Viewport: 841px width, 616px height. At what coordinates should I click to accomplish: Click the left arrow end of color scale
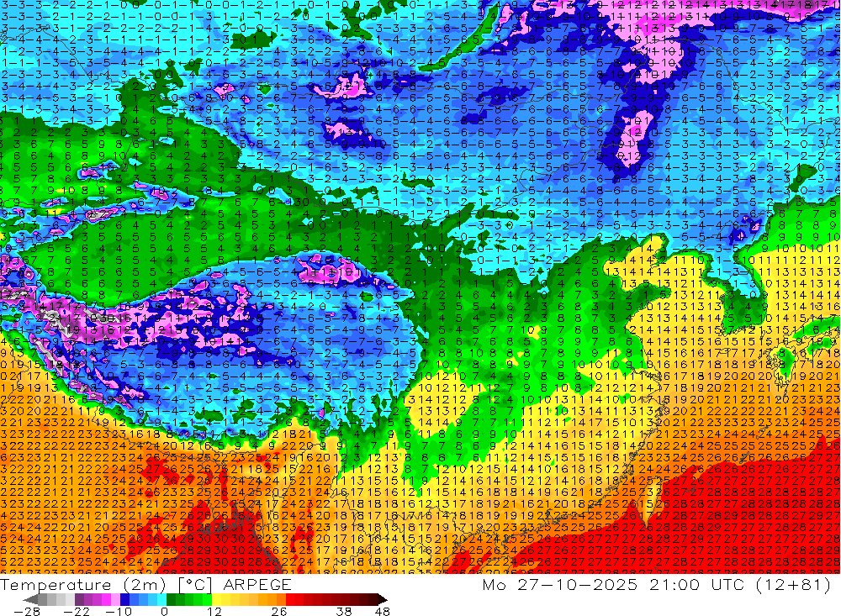coord(30,599)
